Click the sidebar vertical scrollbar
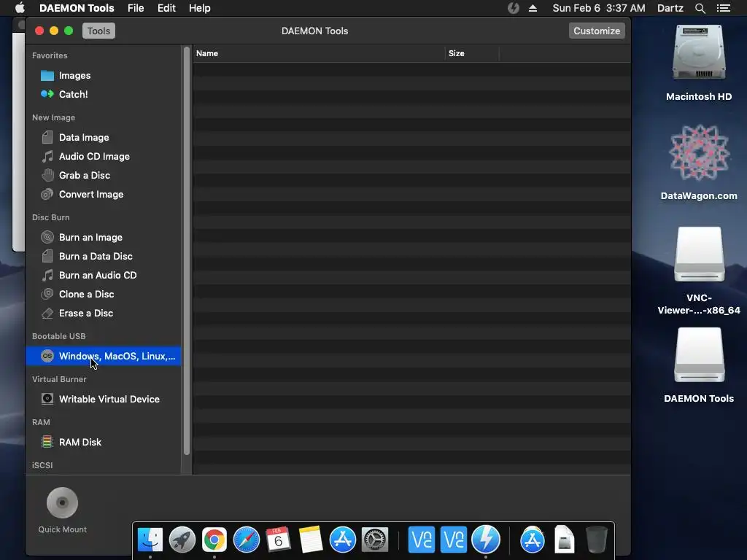The image size is (747, 560). (187, 251)
